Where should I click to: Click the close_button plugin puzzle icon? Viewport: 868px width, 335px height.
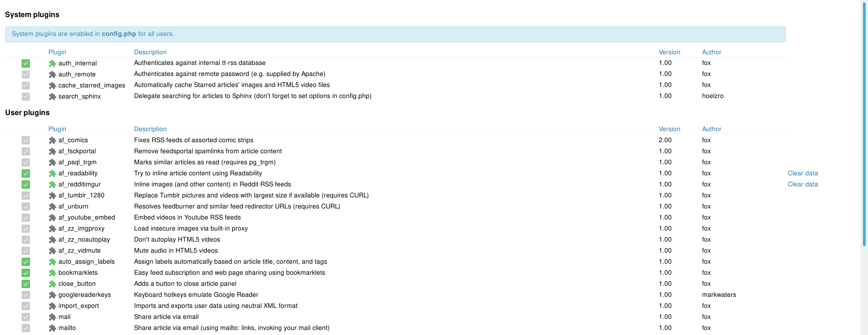coord(53,284)
